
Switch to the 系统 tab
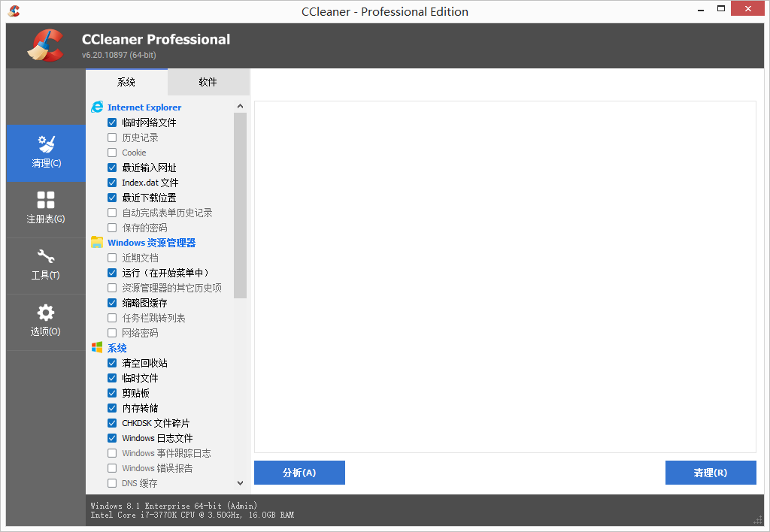pyautogui.click(x=126, y=82)
